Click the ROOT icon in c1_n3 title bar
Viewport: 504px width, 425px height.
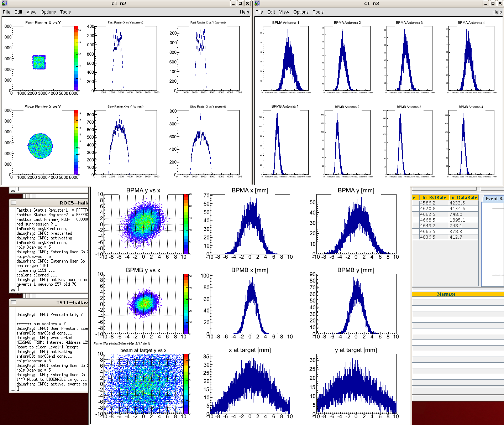[x=257, y=3]
